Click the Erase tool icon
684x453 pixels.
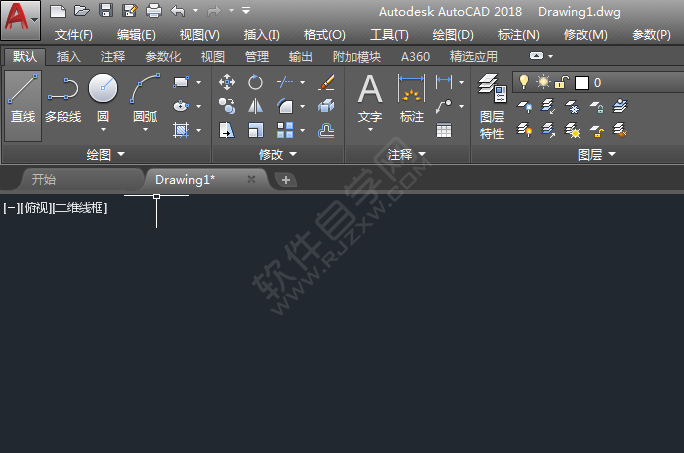click(326, 82)
